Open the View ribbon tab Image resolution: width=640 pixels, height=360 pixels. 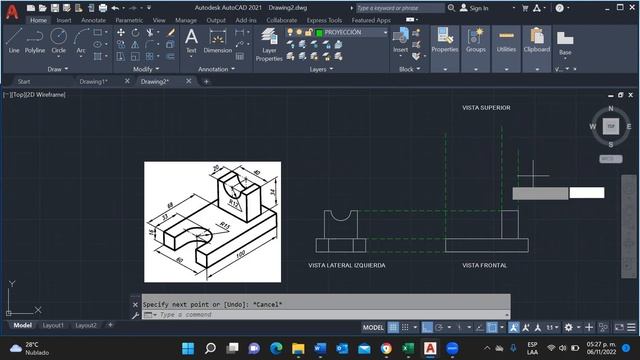click(x=159, y=20)
